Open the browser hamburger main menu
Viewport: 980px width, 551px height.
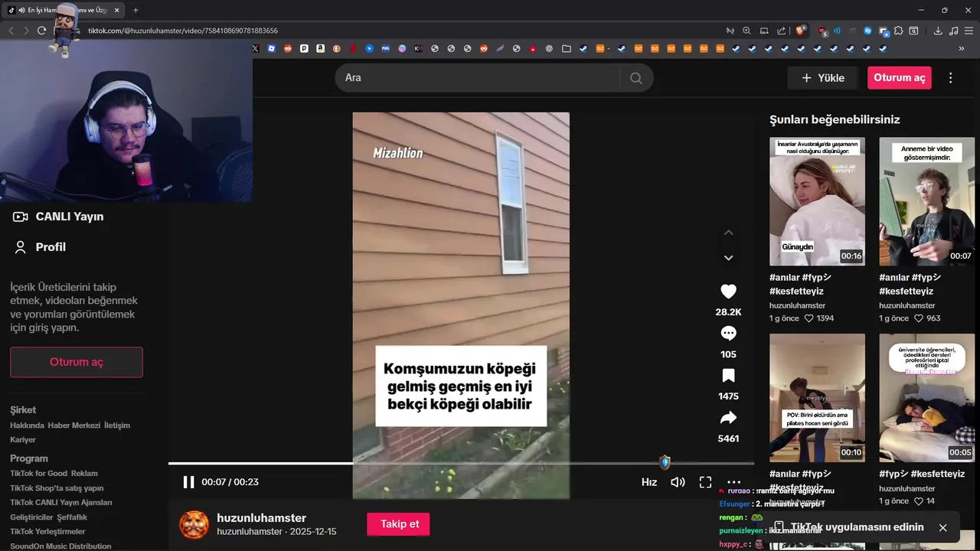[969, 31]
